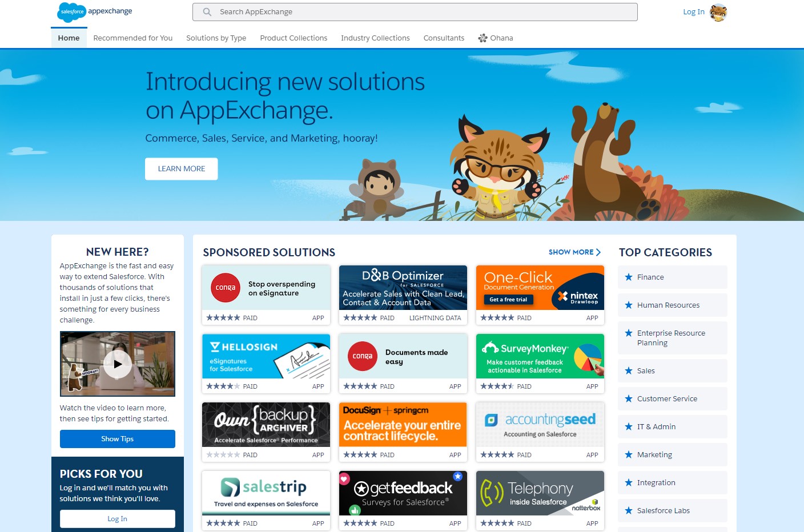804x532 pixels.
Task: Select Enterprise Resource Planning category text
Action: [x=671, y=338]
